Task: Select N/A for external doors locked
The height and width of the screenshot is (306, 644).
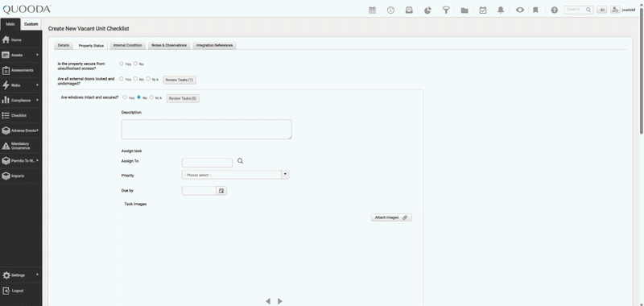Action: (148, 79)
